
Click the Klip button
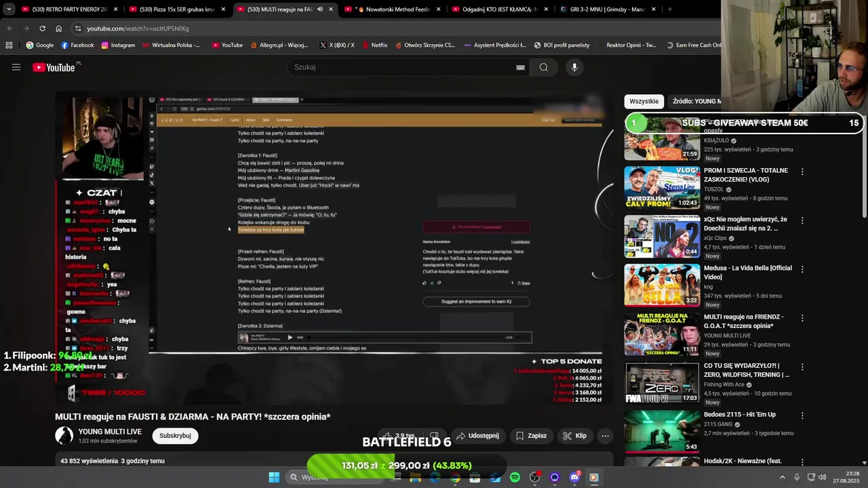pyautogui.click(x=574, y=436)
